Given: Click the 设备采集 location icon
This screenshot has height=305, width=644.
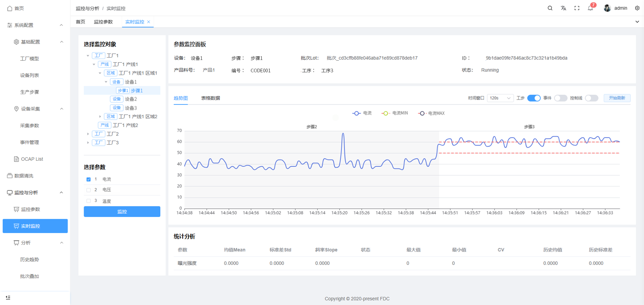Looking at the screenshot, I should point(17,109).
